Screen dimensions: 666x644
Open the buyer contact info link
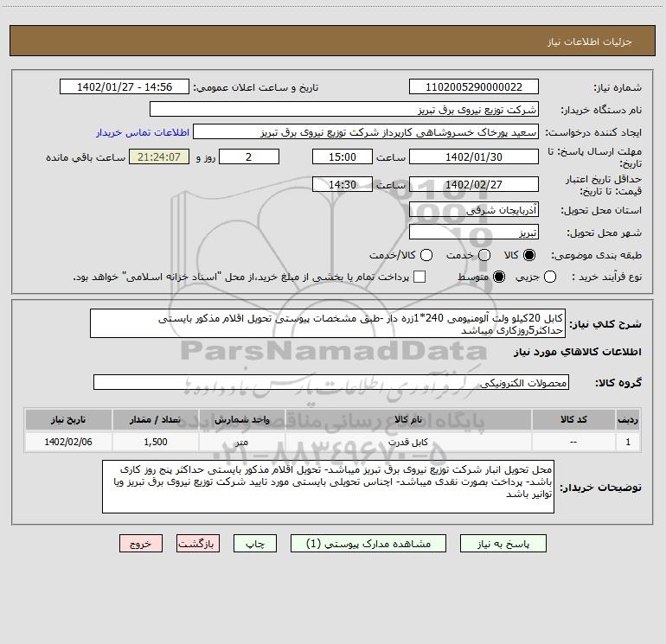coord(143,132)
